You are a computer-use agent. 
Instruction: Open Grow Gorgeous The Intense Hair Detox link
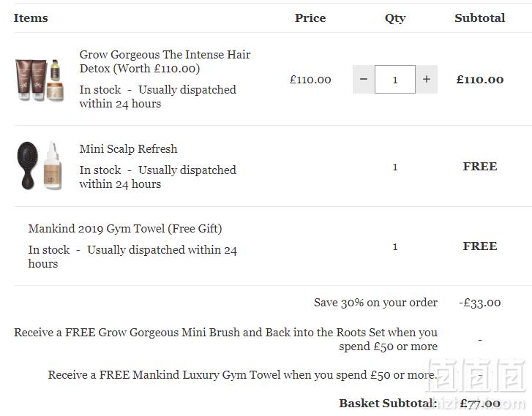coord(165,61)
